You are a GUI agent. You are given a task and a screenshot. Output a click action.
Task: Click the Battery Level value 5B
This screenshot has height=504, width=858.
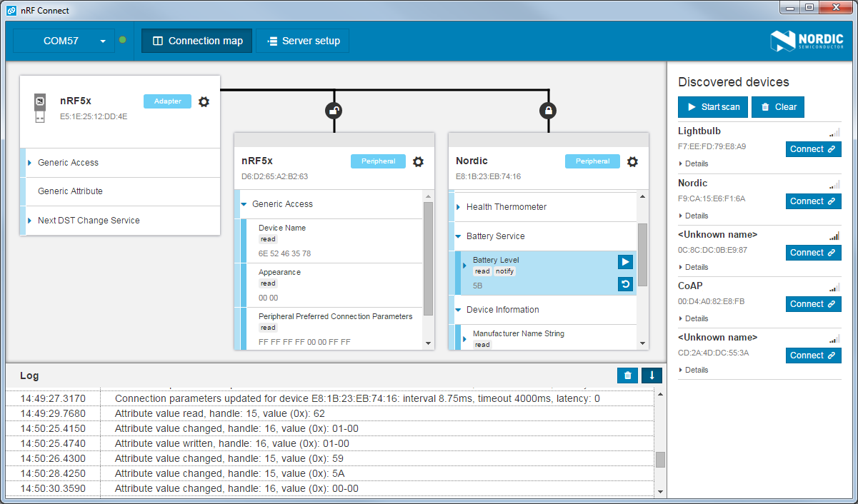click(478, 286)
